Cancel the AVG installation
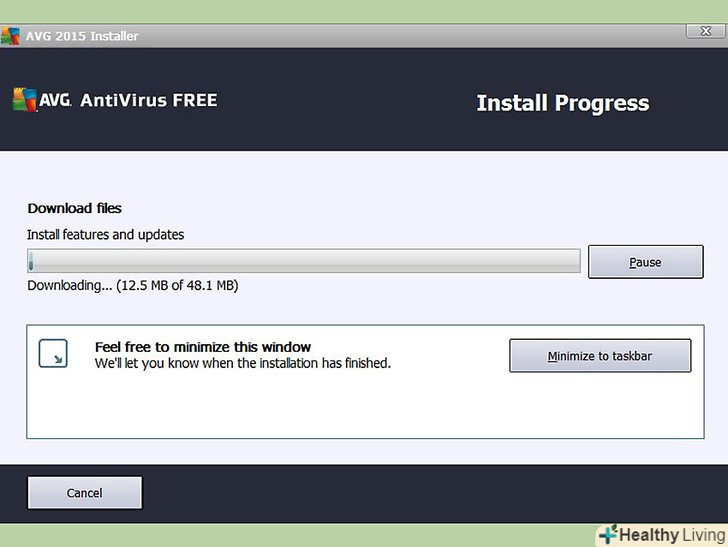Screen dimensions: 728x547 pos(84,493)
